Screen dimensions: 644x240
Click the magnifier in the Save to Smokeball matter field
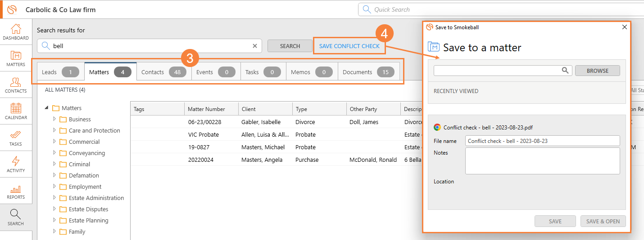[565, 70]
